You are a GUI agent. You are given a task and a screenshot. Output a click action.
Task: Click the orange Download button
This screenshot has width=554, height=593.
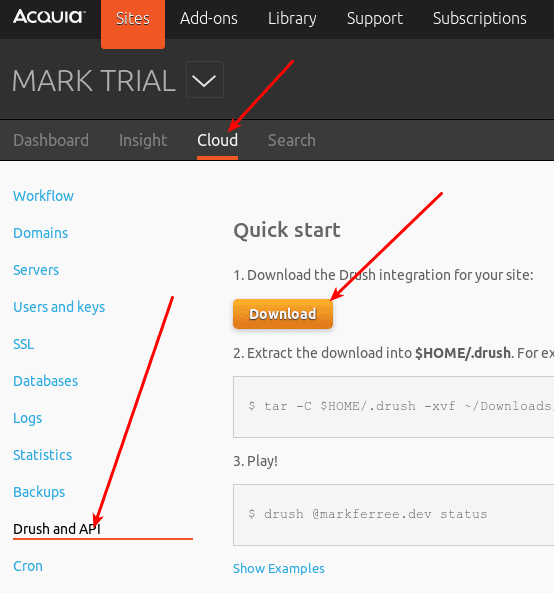[283, 314]
